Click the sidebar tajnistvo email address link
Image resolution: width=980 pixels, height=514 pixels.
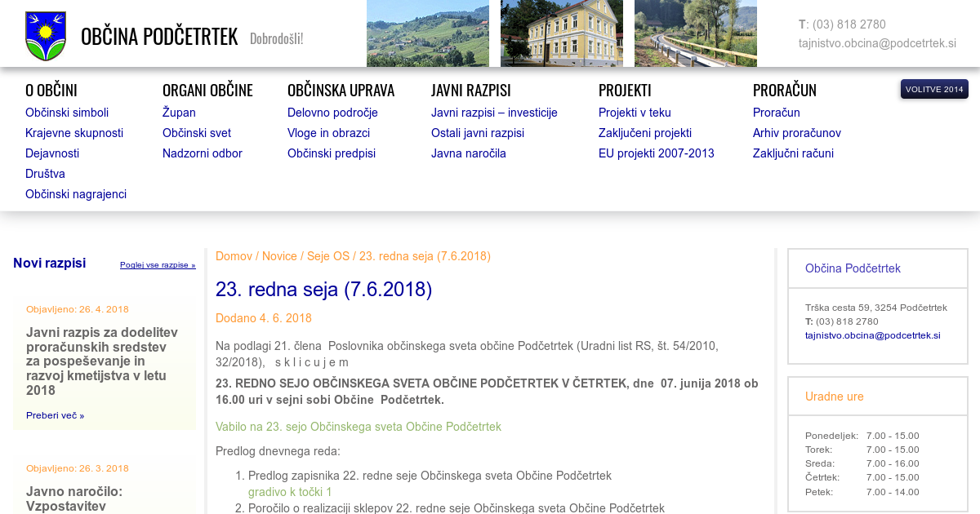pyautogui.click(x=872, y=335)
